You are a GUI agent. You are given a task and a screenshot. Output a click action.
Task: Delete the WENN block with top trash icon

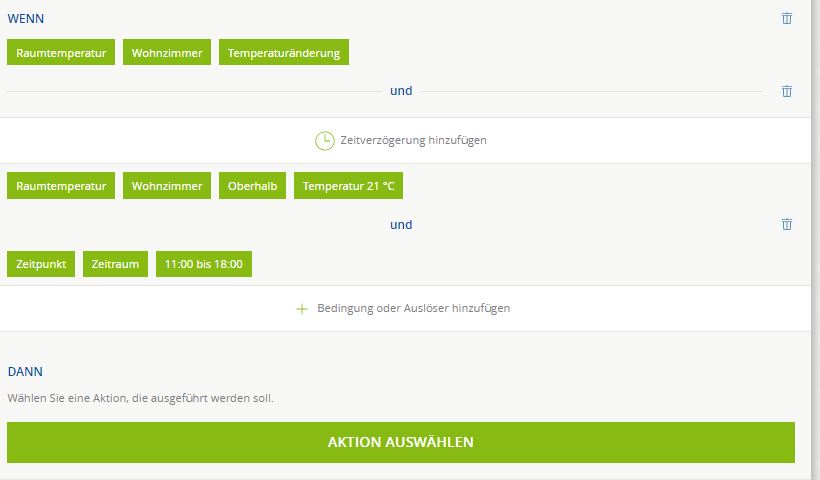(x=787, y=18)
